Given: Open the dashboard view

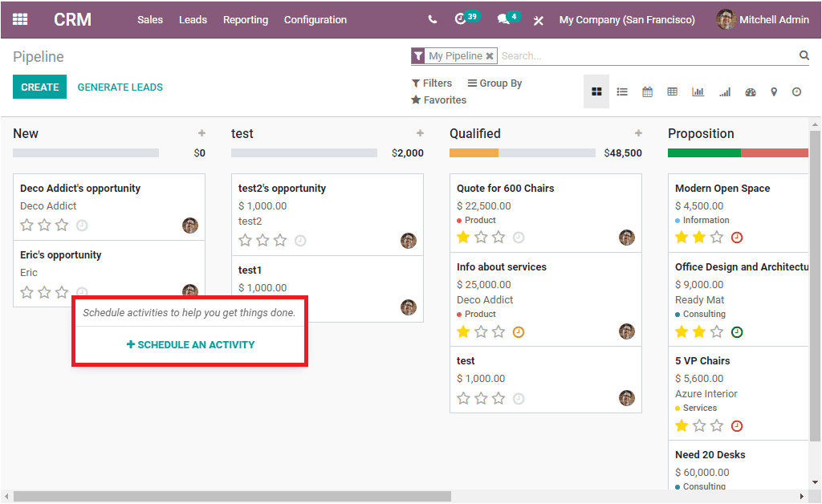Looking at the screenshot, I should (x=750, y=91).
